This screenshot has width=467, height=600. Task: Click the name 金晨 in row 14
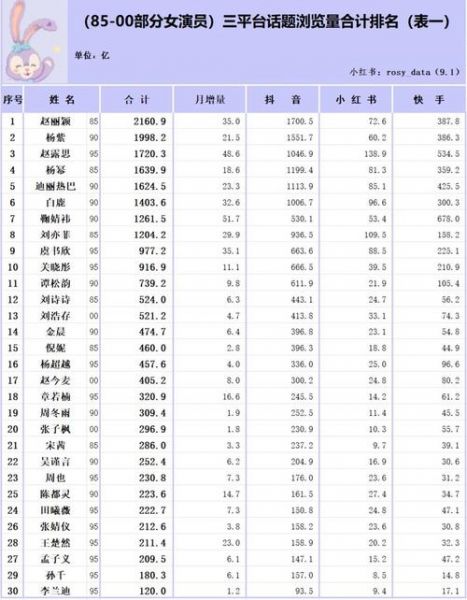click(x=56, y=332)
